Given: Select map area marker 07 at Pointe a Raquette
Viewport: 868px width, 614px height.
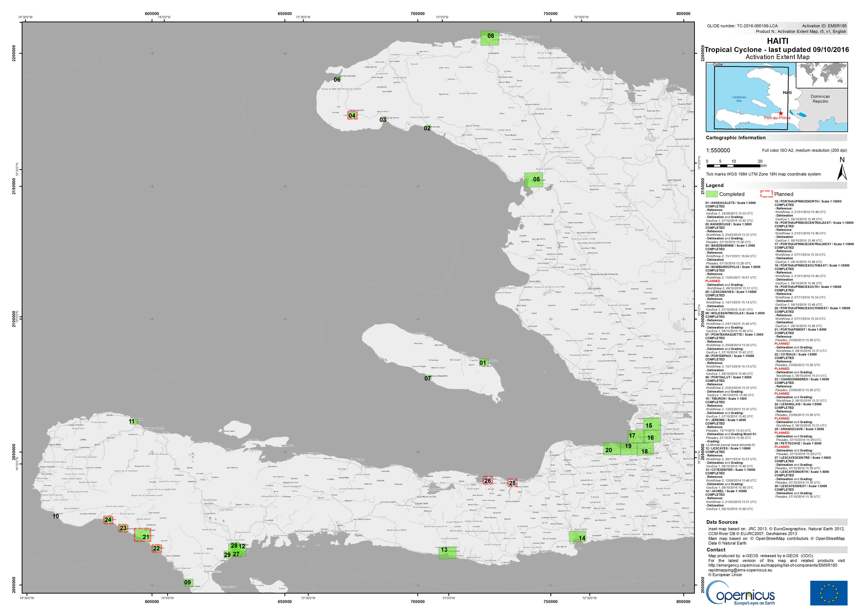Looking at the screenshot, I should [428, 378].
